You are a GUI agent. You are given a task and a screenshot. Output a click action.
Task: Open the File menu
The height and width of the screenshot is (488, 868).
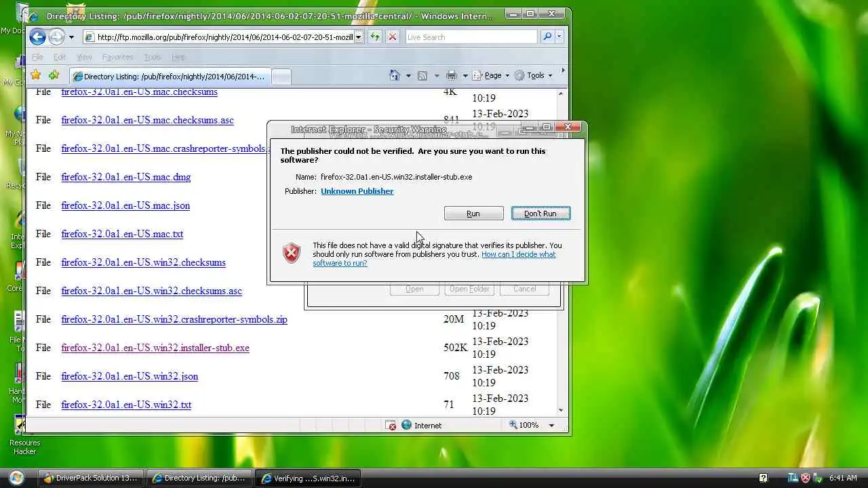click(37, 57)
